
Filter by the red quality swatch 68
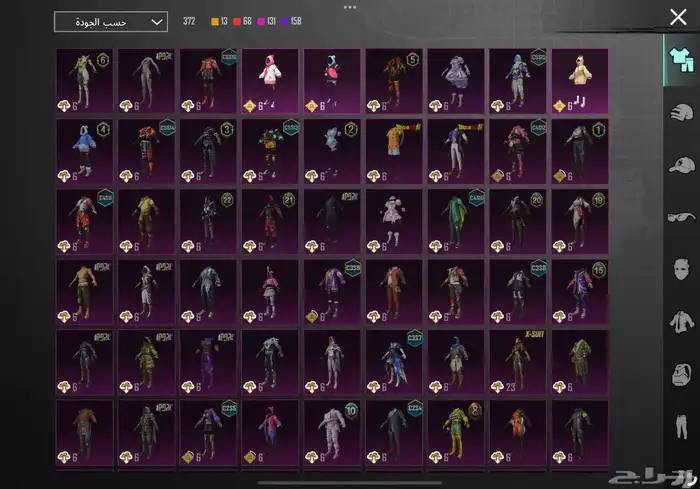(242, 21)
